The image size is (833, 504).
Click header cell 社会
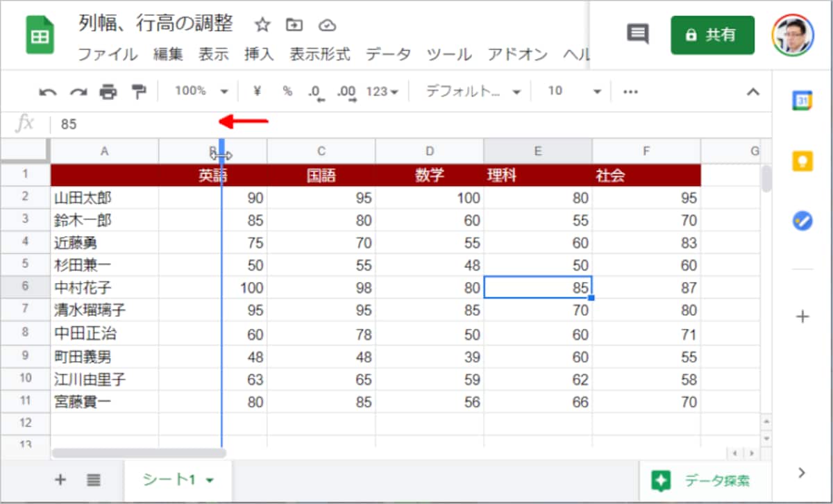646,176
